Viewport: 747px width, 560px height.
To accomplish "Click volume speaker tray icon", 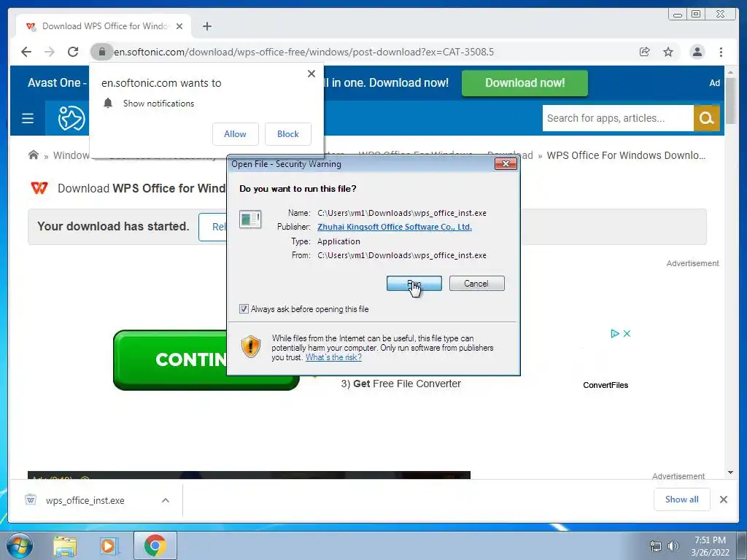I will [673, 546].
